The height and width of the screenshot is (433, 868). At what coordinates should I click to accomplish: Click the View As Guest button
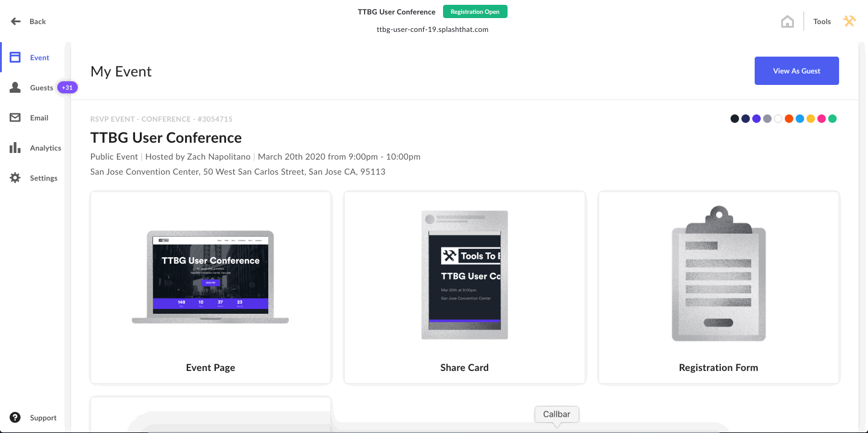(x=797, y=71)
